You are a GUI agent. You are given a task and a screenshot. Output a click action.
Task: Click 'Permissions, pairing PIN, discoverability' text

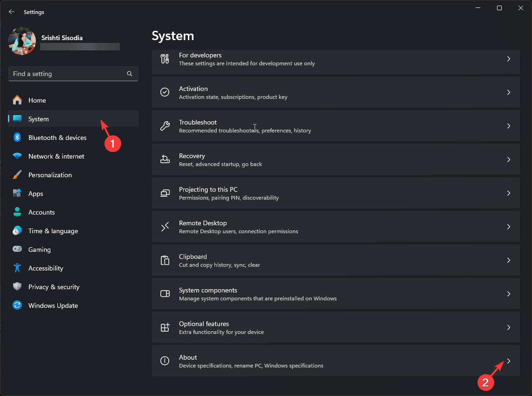(x=229, y=197)
